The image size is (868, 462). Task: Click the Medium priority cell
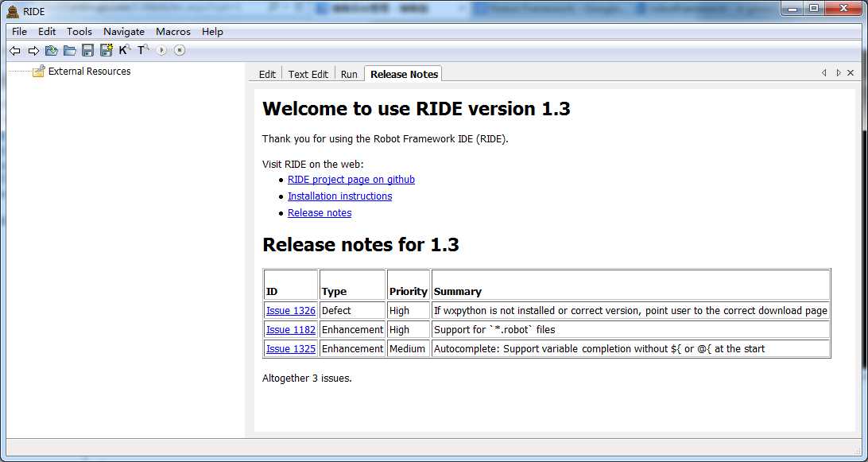pos(409,349)
